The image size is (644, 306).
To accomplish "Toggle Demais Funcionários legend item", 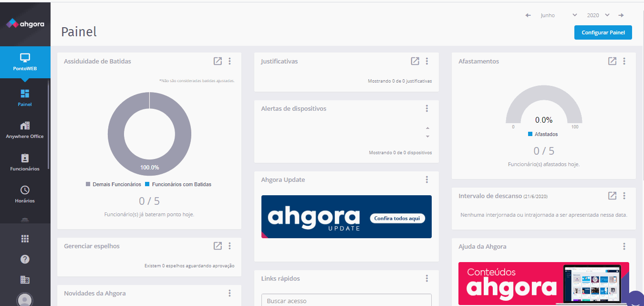I will 114,184.
